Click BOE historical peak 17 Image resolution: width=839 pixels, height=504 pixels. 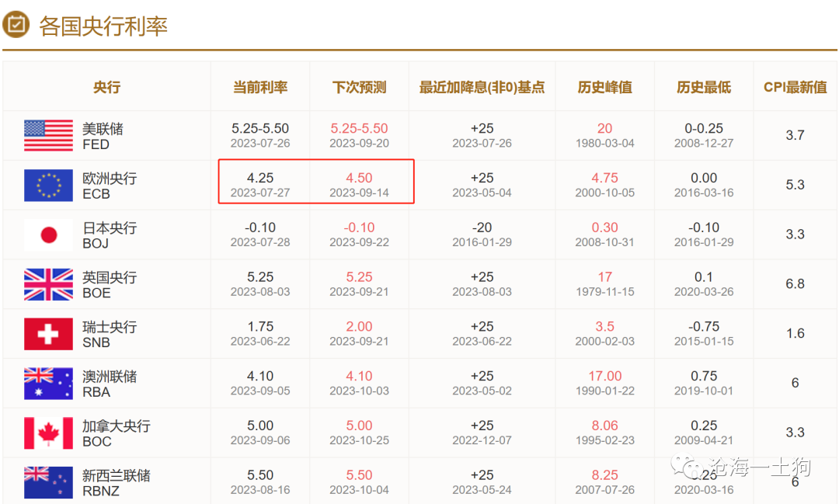604,276
